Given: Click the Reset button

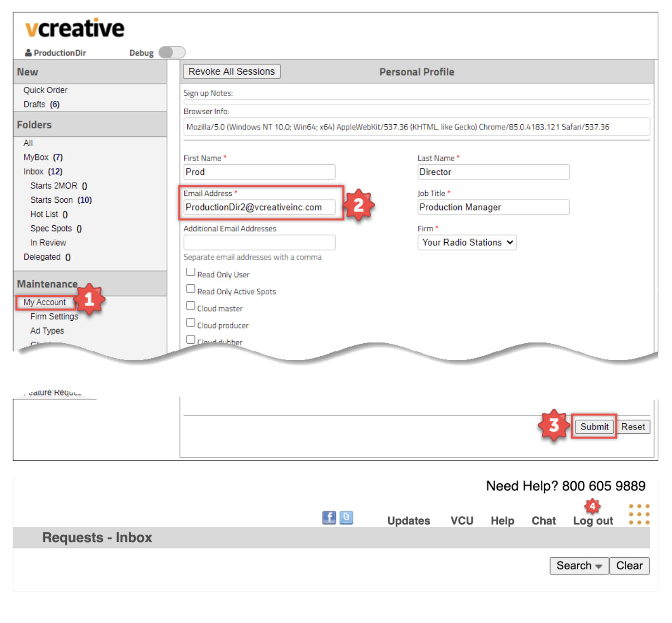Looking at the screenshot, I should [633, 427].
